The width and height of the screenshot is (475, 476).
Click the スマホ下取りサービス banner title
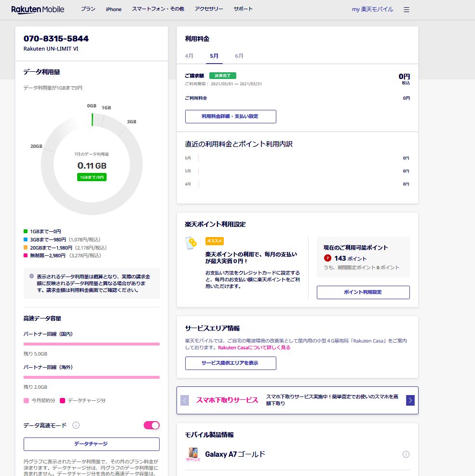pos(227,400)
